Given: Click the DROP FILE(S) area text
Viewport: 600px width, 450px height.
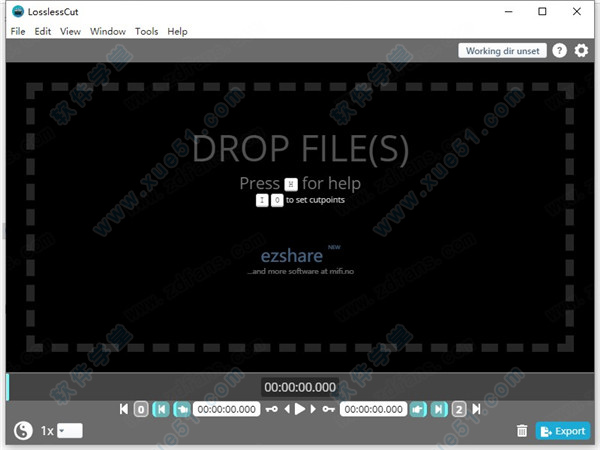Looking at the screenshot, I should coord(300,148).
